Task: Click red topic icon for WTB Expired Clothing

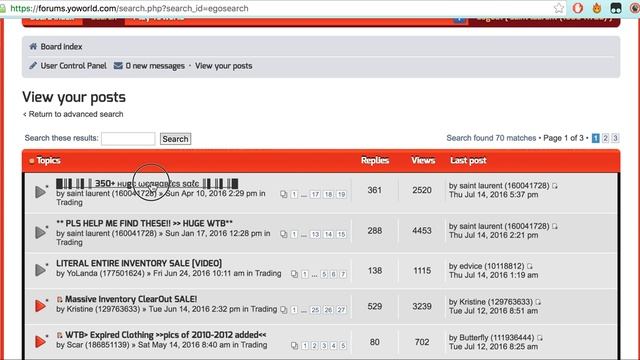Action: pos(40,341)
